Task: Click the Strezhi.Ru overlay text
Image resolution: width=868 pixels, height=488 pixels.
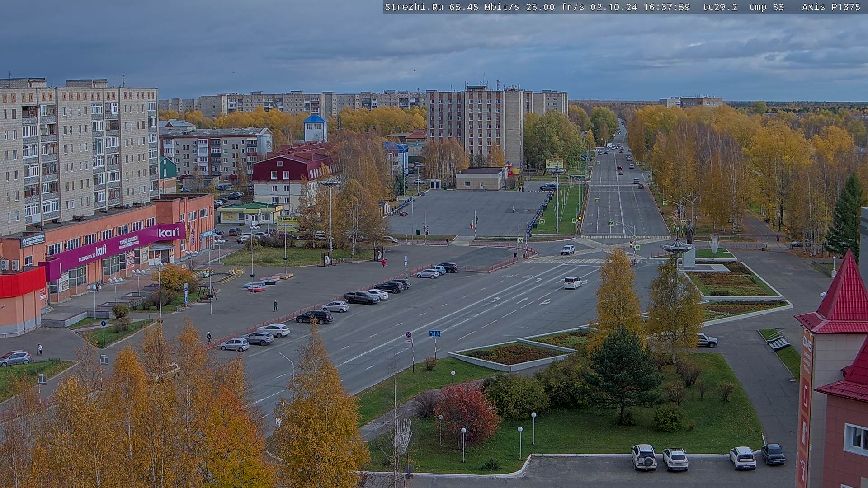Action: coord(414,7)
